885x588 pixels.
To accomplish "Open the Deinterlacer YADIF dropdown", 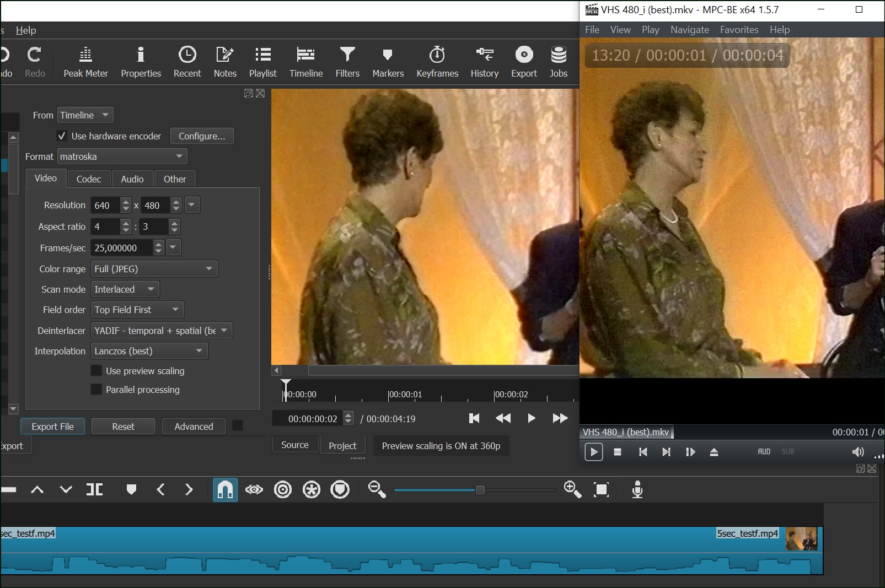I will click(161, 331).
